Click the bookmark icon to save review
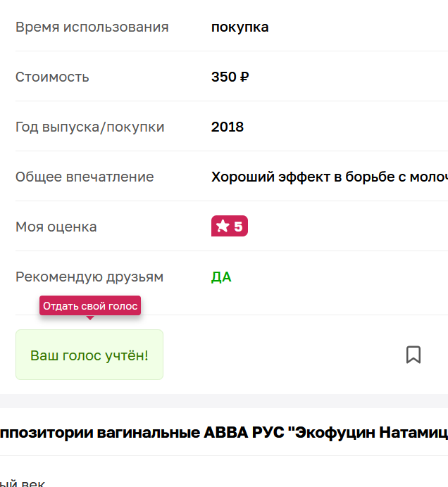 pos(413,355)
